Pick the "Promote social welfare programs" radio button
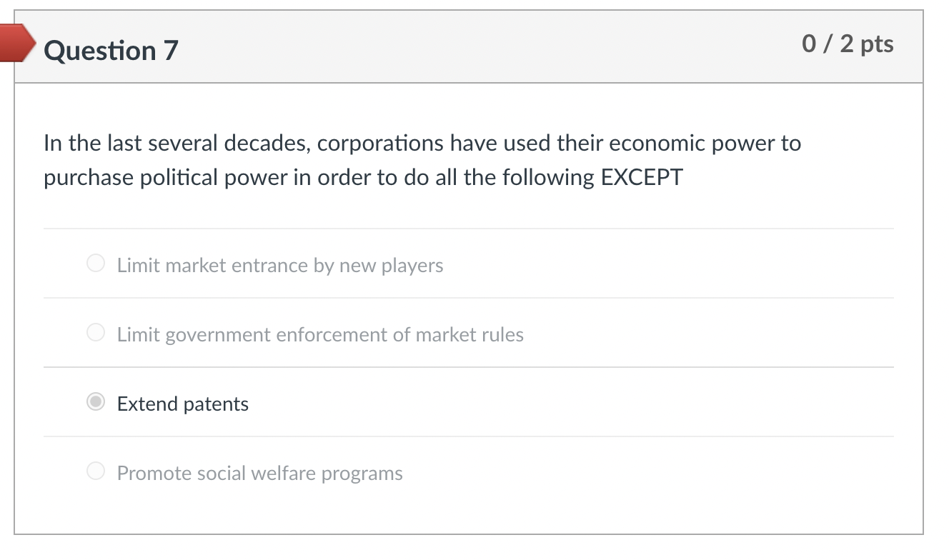 pos(96,471)
